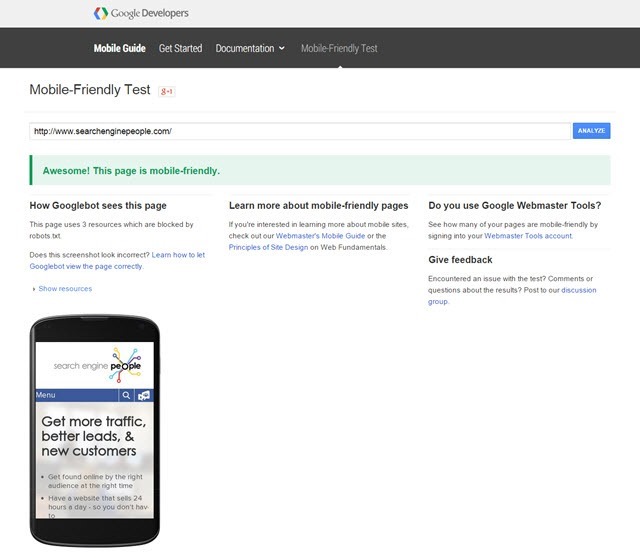Expand the Show resources disclosure arrow
This screenshot has height=558, width=640.
coord(33,289)
